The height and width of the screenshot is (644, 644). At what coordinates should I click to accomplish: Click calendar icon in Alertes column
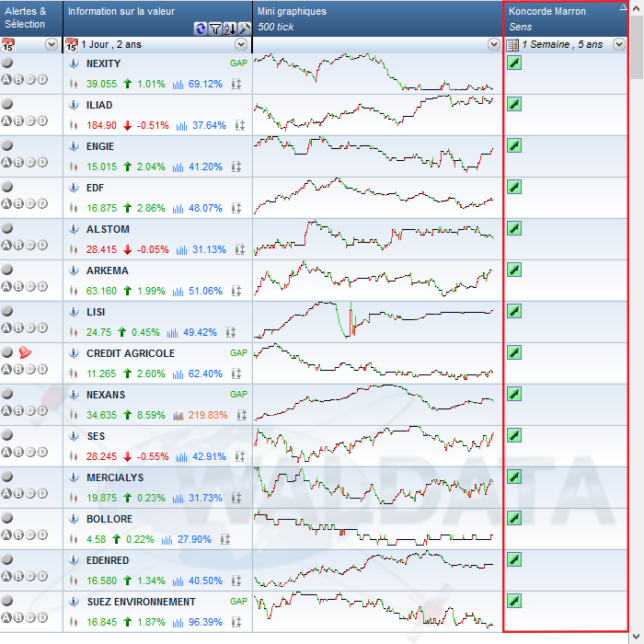[x=7, y=45]
